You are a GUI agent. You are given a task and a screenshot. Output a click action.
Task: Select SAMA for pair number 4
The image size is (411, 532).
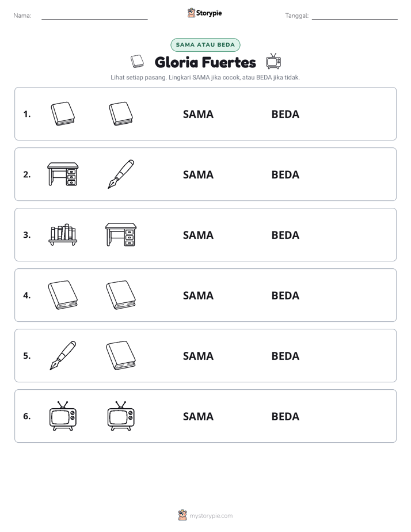point(198,295)
